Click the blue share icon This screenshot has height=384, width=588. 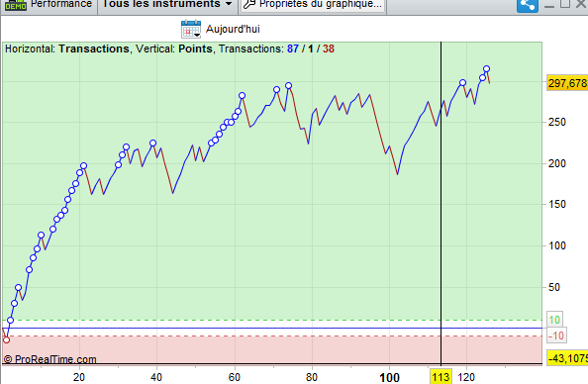coord(528,5)
